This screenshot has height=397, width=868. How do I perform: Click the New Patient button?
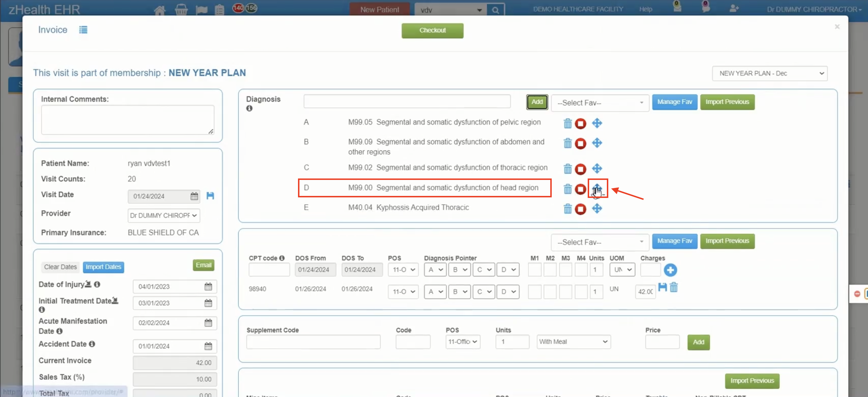coord(380,9)
